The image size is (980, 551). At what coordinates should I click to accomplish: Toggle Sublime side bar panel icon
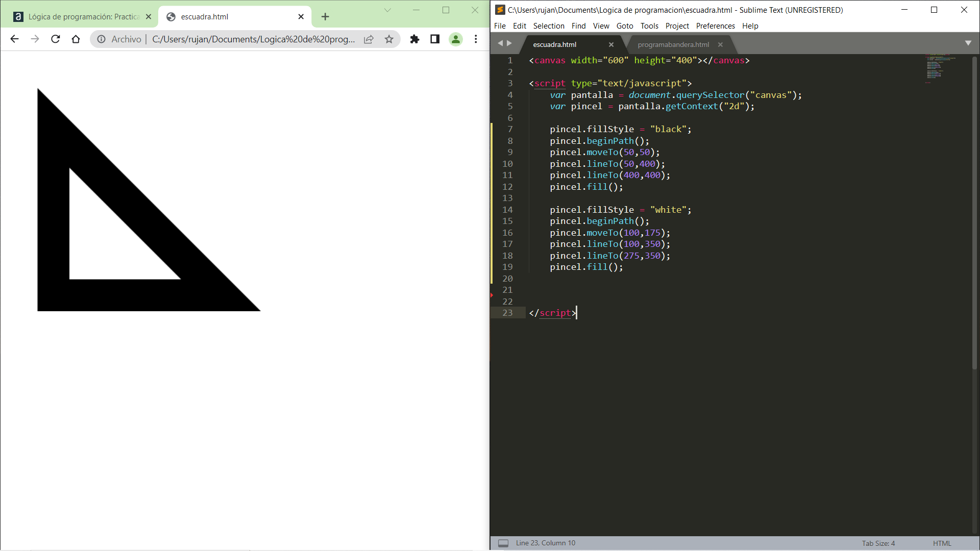(503, 543)
